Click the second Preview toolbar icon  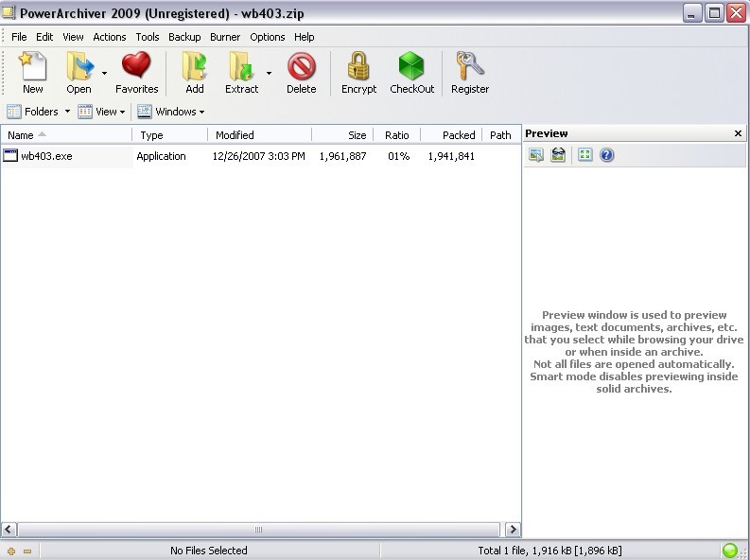(x=558, y=155)
